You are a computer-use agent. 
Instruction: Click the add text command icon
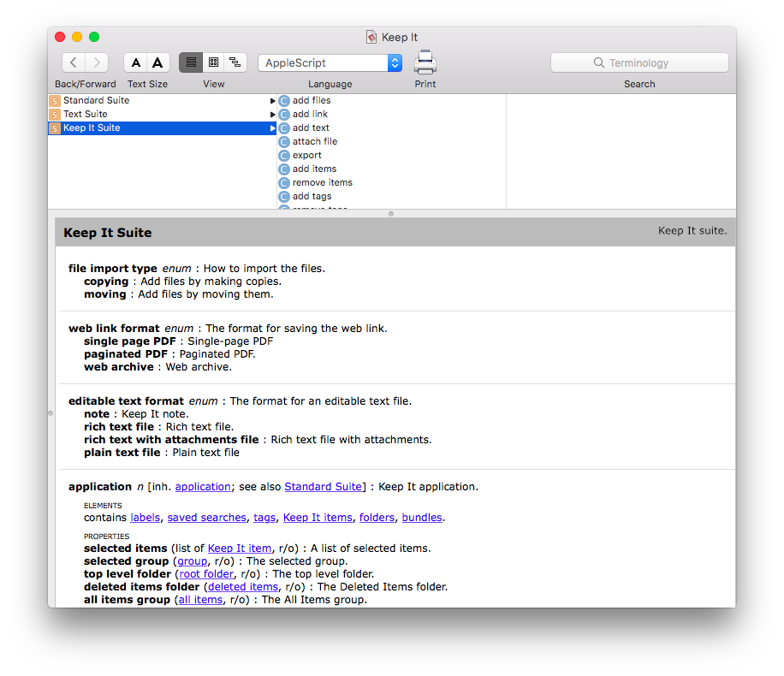pos(284,128)
